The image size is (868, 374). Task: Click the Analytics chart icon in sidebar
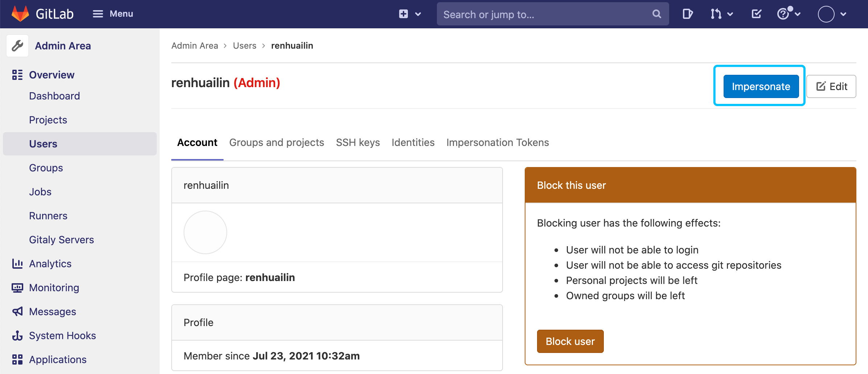pos(17,264)
